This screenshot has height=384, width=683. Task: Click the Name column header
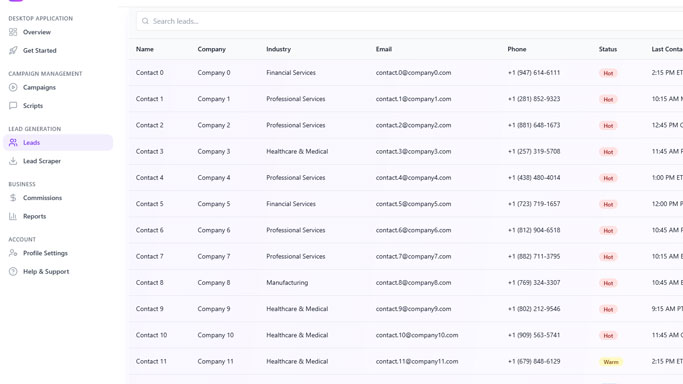(145, 49)
